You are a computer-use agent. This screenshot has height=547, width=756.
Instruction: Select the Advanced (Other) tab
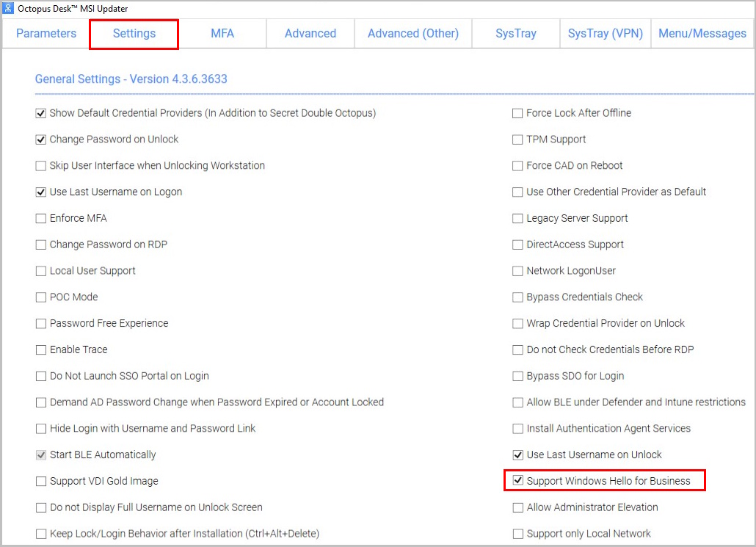[x=413, y=33]
